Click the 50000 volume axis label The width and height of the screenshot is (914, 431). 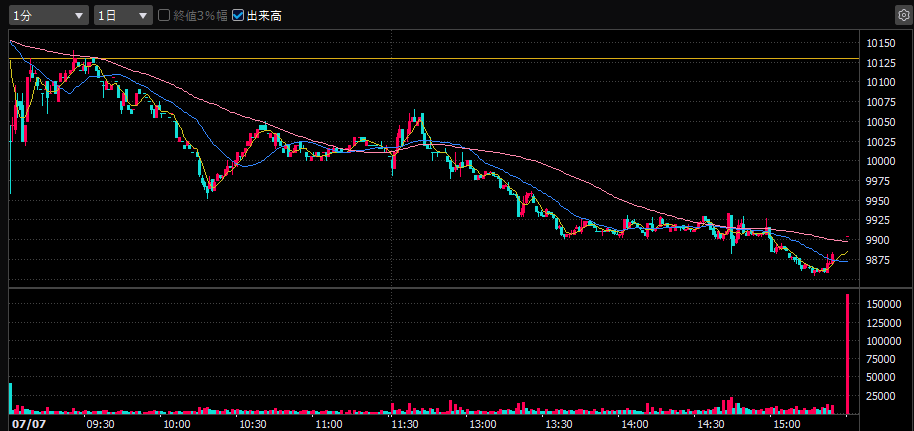pos(881,378)
